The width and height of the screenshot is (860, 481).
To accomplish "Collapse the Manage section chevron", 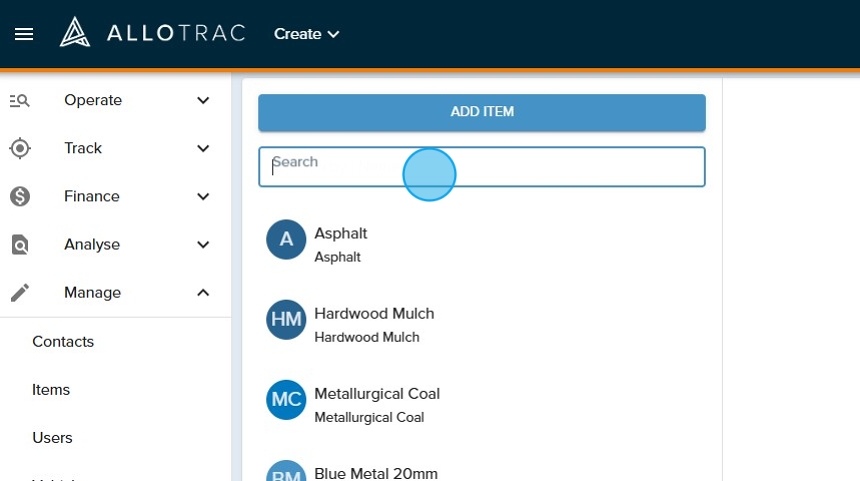I will [x=203, y=293].
